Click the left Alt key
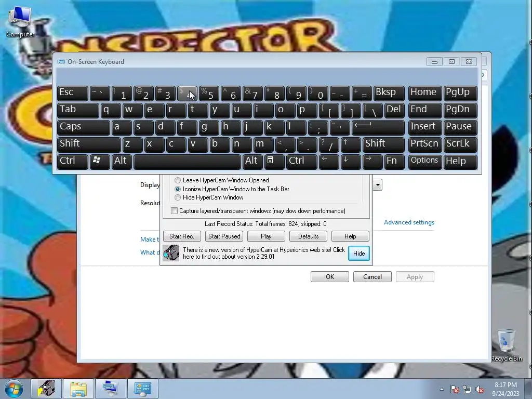 [x=122, y=162]
